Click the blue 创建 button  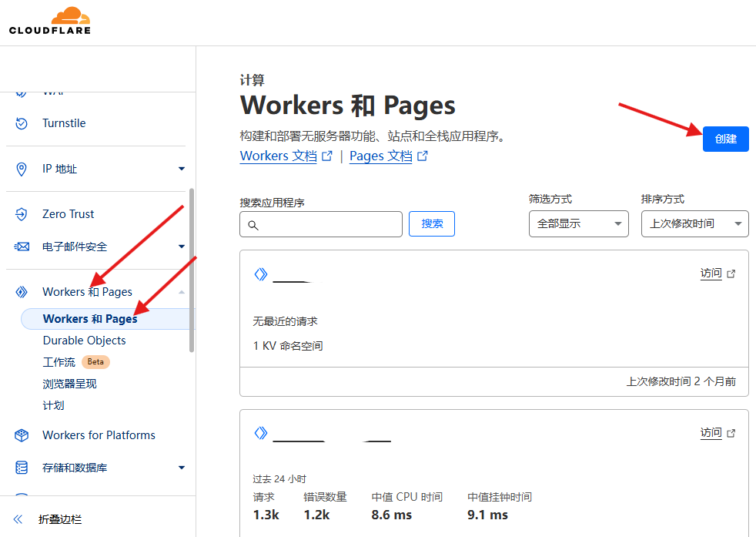(726, 139)
